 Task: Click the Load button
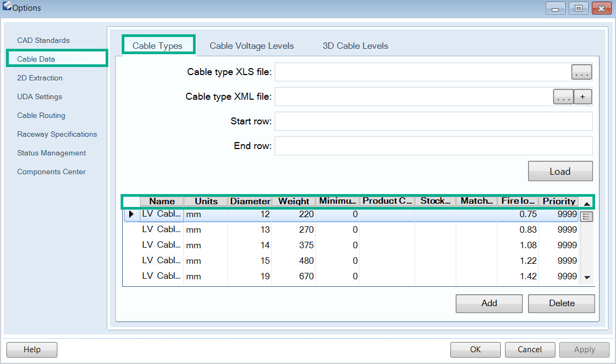(560, 171)
